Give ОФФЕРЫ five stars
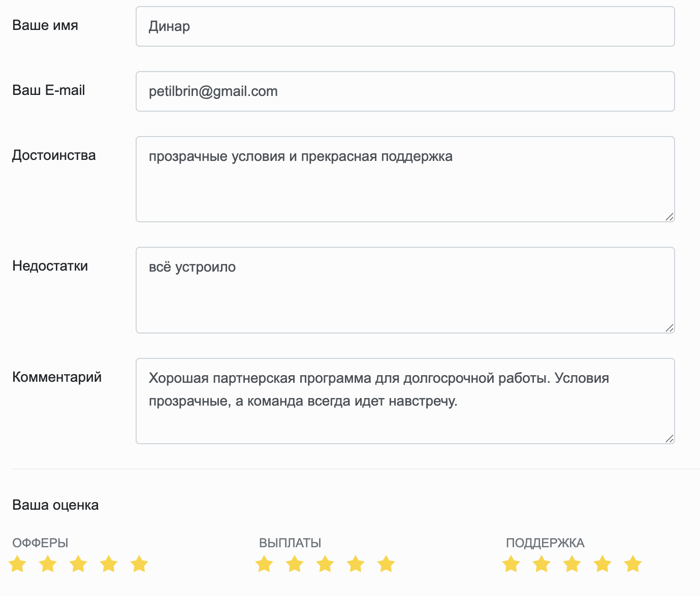 (x=139, y=564)
